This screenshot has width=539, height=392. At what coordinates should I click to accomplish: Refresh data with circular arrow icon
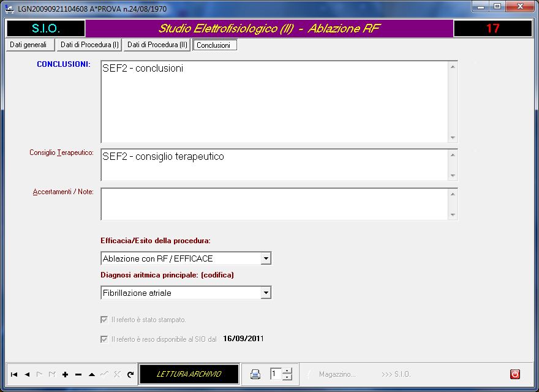click(130, 374)
